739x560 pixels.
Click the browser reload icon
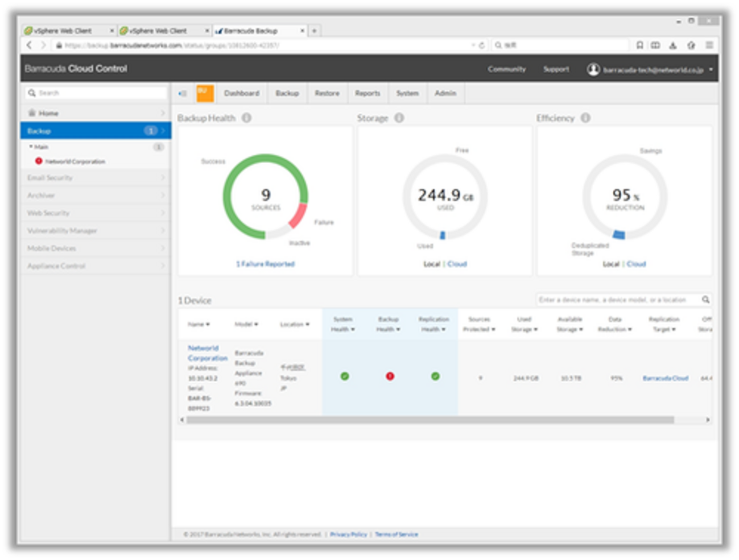tap(482, 45)
